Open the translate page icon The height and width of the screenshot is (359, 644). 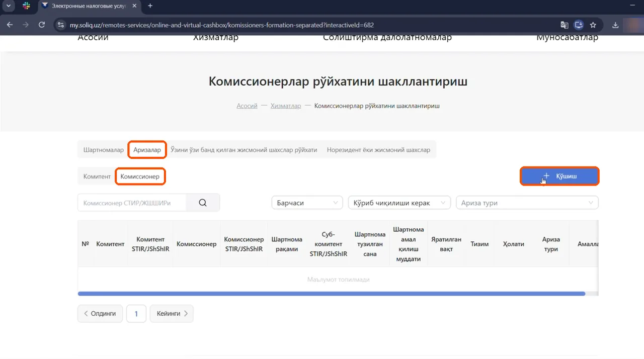pos(565,25)
